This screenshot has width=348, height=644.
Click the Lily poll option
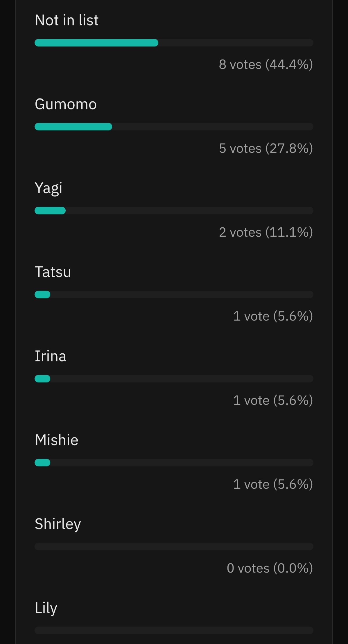pos(46,608)
